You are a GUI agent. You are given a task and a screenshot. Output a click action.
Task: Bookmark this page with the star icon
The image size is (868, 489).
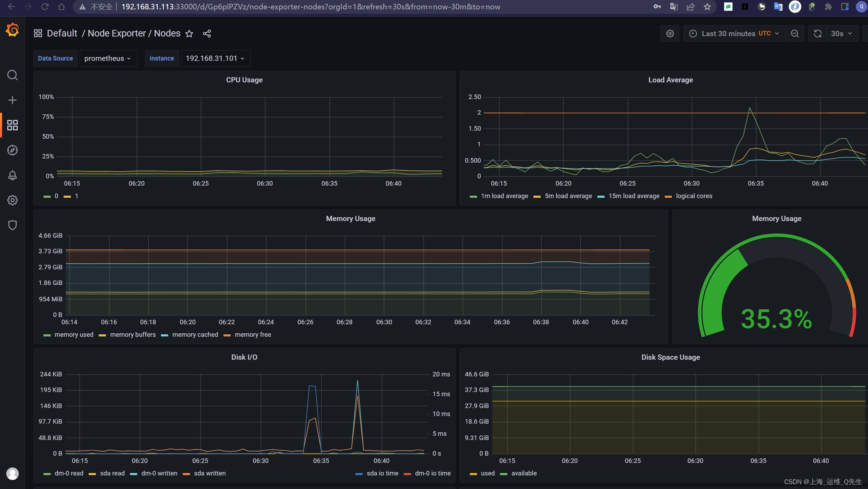click(707, 7)
